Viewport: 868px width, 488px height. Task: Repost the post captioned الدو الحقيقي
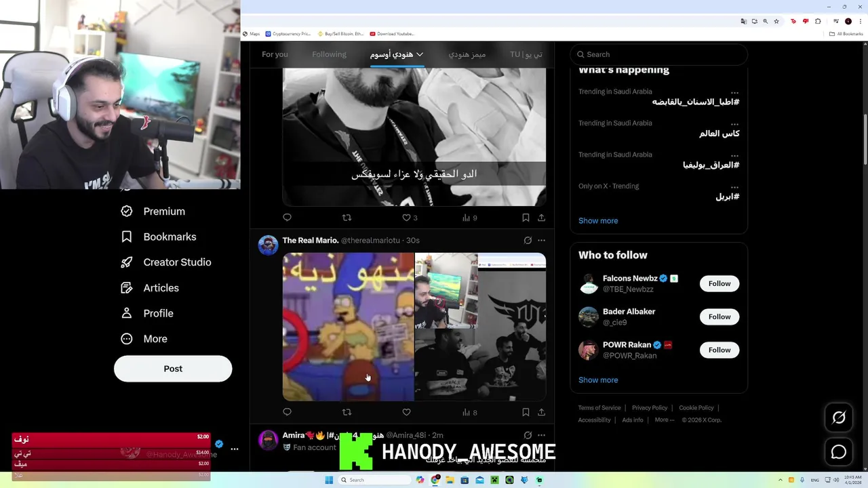pos(347,218)
